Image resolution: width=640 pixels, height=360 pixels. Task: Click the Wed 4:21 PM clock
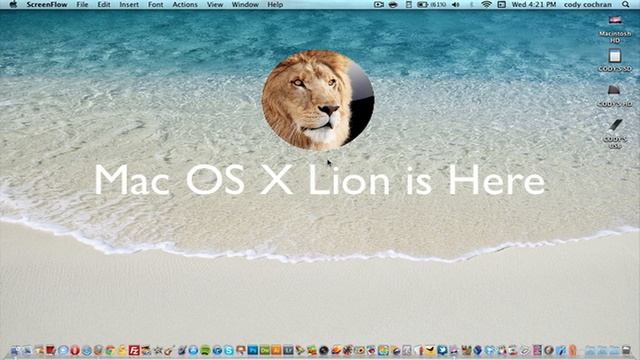click(x=534, y=4)
